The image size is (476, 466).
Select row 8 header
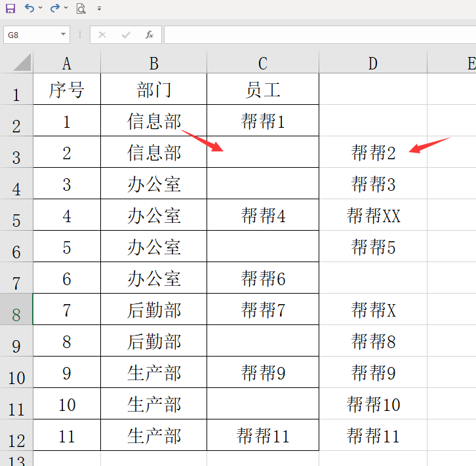click(x=16, y=309)
